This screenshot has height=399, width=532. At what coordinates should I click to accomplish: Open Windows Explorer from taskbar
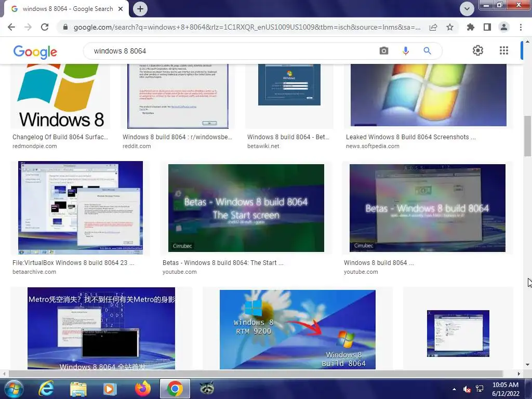[x=78, y=389]
